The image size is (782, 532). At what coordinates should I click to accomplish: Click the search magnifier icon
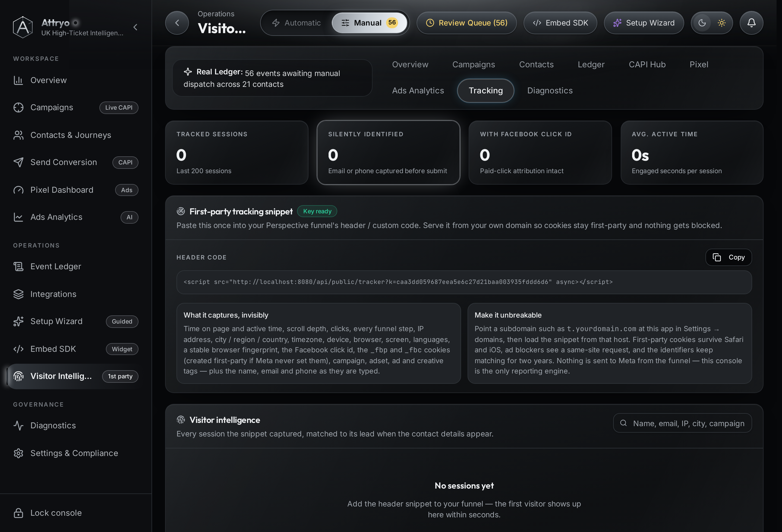point(623,423)
